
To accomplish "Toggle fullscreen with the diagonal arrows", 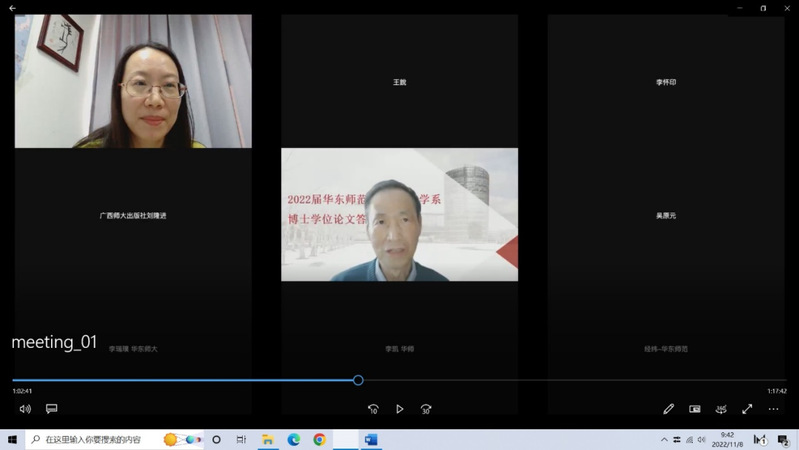I will [x=747, y=409].
